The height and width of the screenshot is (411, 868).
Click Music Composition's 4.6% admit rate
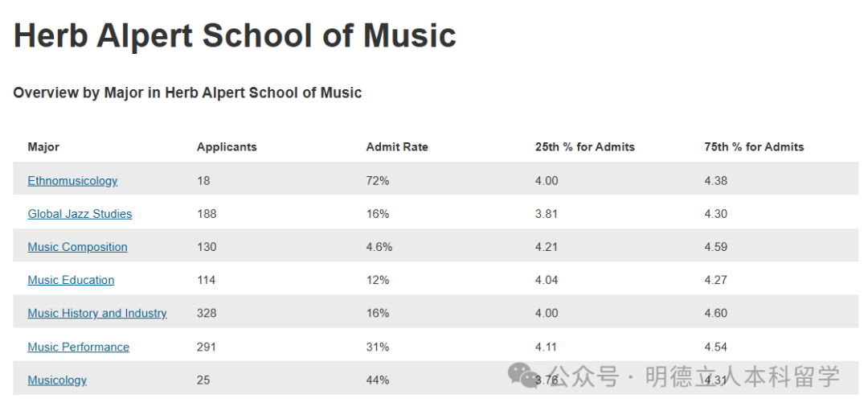pyautogui.click(x=379, y=247)
